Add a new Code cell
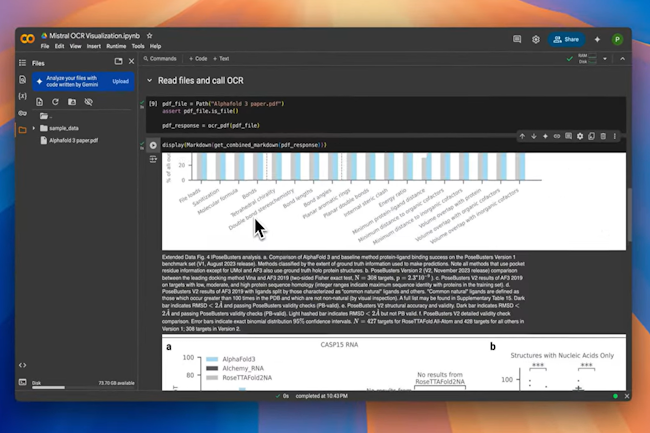This screenshot has width=650, height=433. coord(198,59)
